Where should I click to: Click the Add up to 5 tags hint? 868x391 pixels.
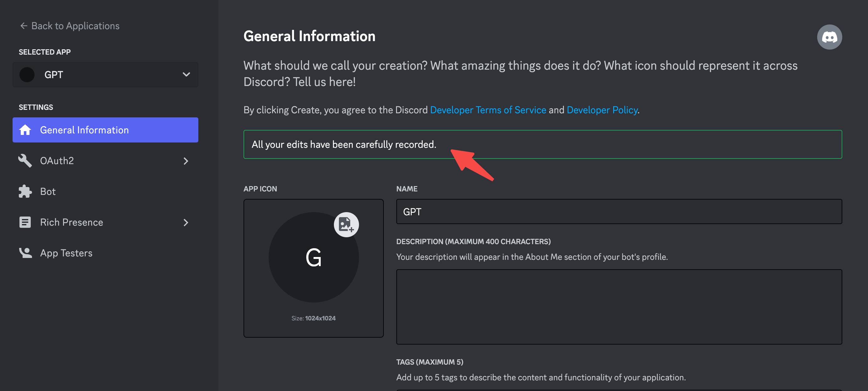point(541,377)
